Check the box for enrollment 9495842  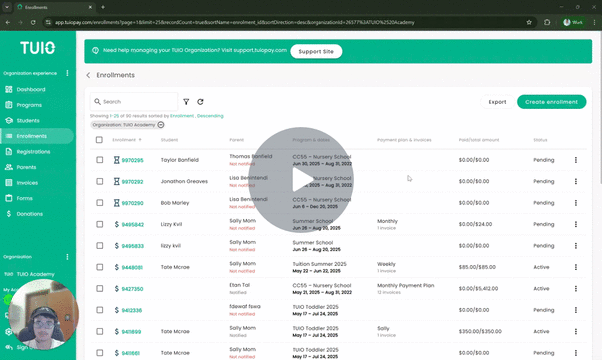point(99,224)
